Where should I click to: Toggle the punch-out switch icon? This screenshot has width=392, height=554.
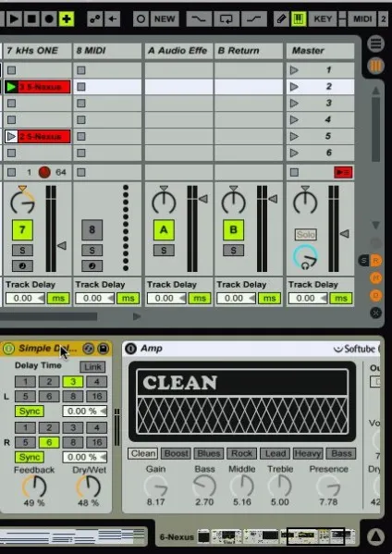(x=254, y=18)
